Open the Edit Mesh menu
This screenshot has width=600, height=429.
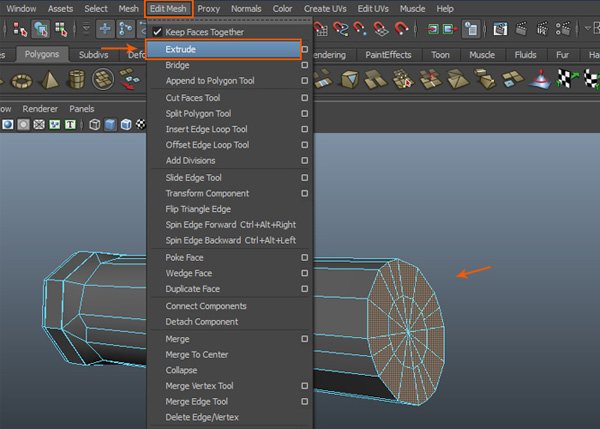168,9
